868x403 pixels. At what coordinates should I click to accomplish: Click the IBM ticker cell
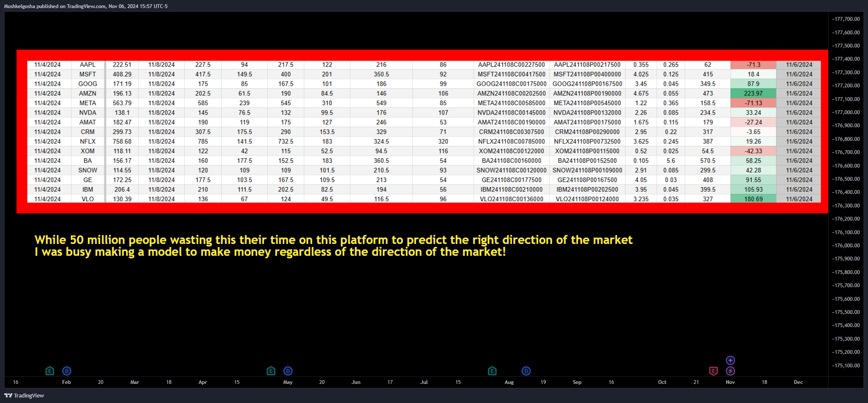click(x=88, y=190)
